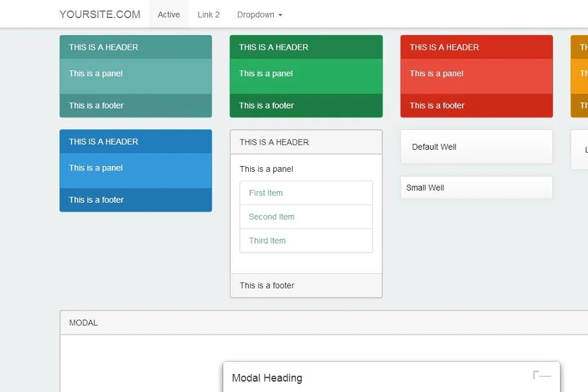Open the Dropdown menu in navbar
Screen dimensions: 588x392
pos(259,14)
